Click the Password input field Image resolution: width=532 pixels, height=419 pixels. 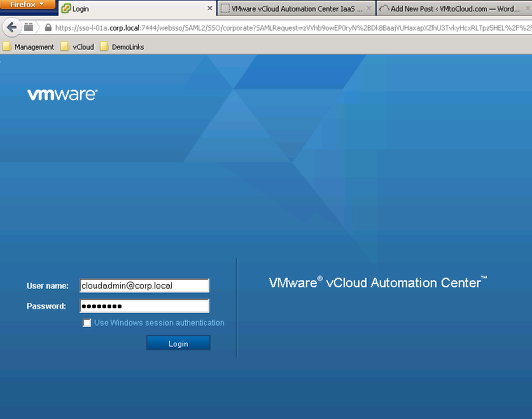click(x=145, y=306)
